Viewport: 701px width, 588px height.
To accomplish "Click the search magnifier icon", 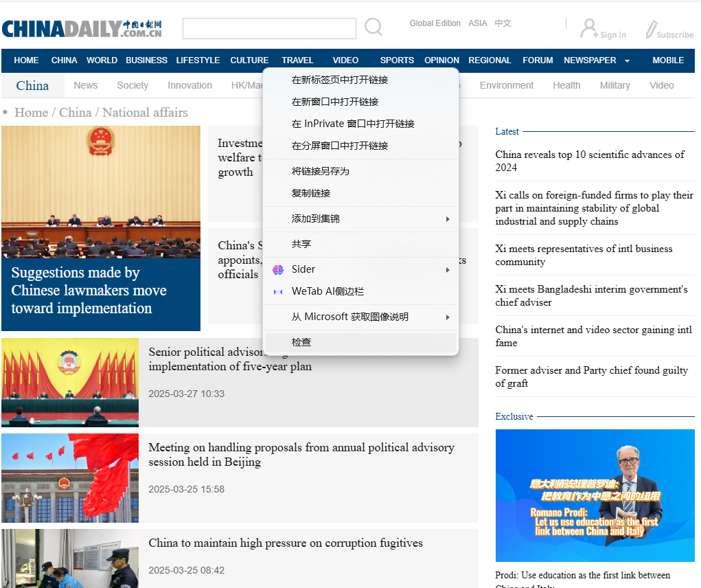I will [374, 27].
